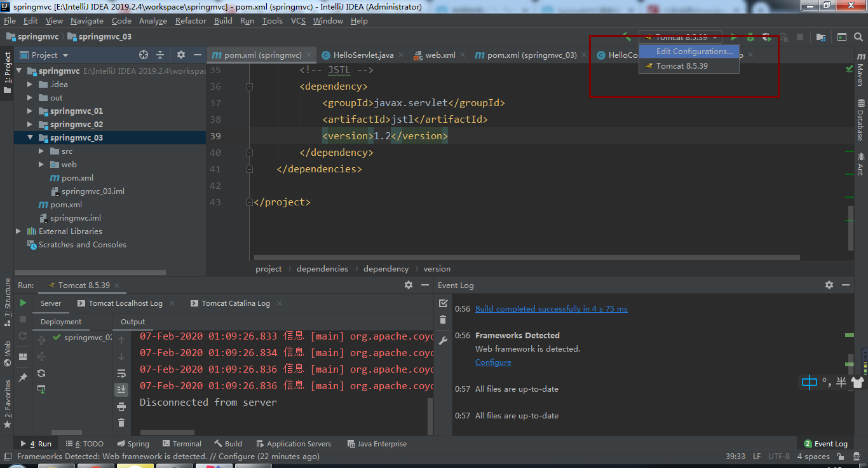This screenshot has width=868, height=468.
Task: Open the 6: TODO tool window
Action: [x=85, y=444]
